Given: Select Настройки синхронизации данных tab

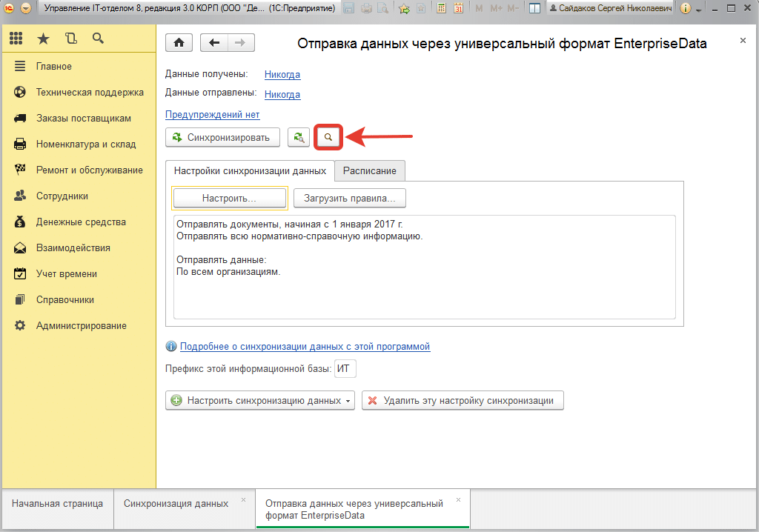Looking at the screenshot, I should click(250, 171).
